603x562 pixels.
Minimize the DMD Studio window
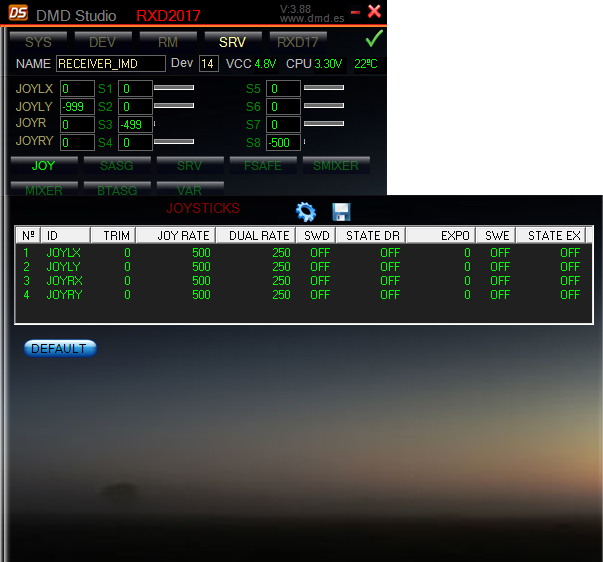(x=355, y=13)
